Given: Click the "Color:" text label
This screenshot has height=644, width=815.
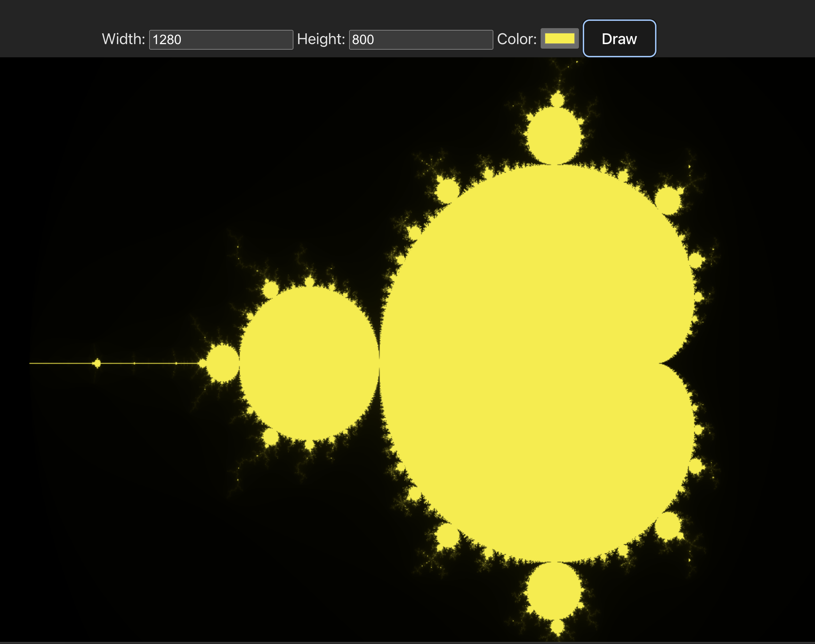Looking at the screenshot, I should click(x=517, y=39).
